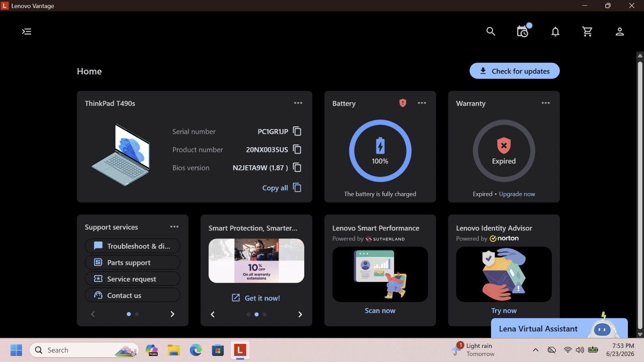The width and height of the screenshot is (644, 362).
Task: Open Warranty card more options
Action: (545, 103)
